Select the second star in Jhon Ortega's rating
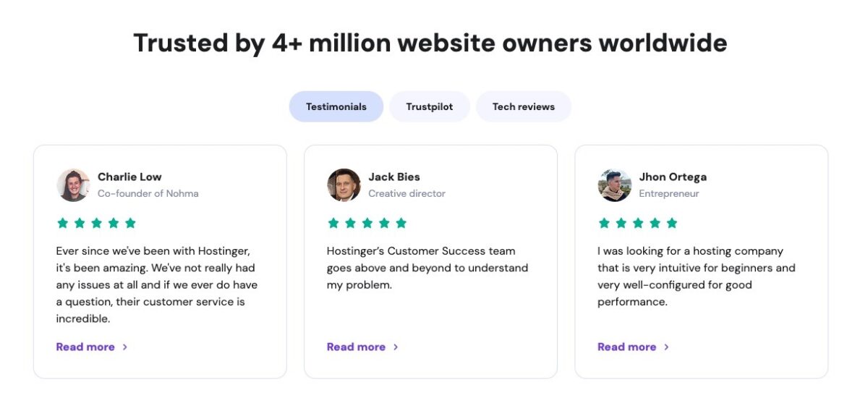Viewport: 868px width, 419px height. [621, 223]
